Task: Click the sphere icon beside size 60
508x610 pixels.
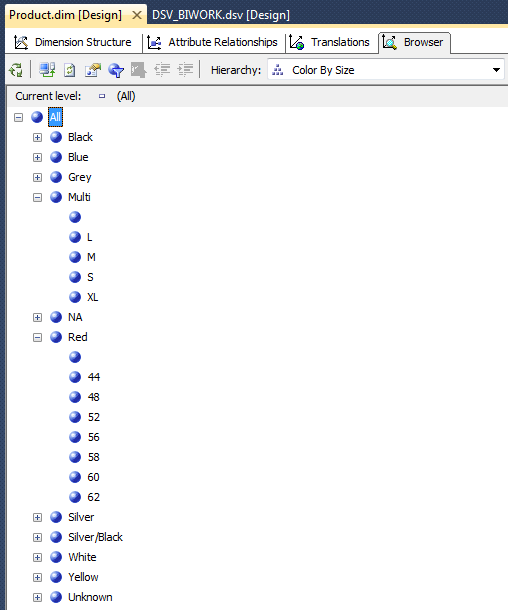Action: [75, 477]
